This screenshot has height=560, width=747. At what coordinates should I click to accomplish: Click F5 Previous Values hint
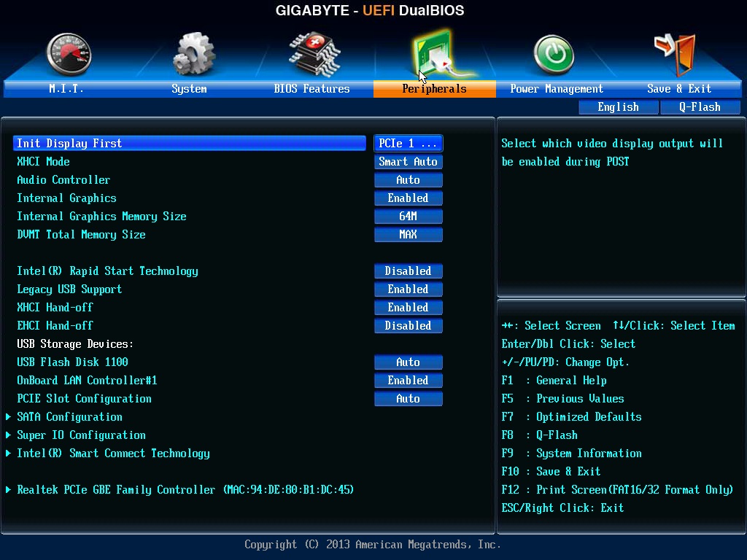point(562,399)
